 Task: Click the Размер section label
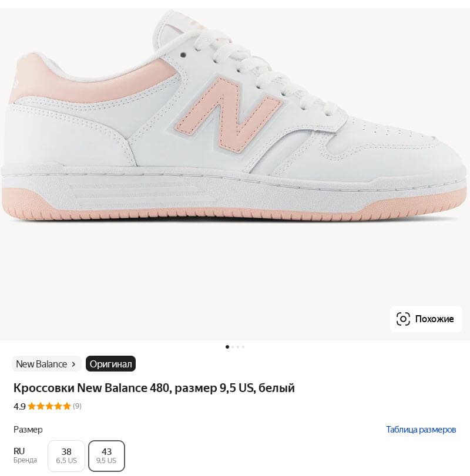tap(28, 430)
